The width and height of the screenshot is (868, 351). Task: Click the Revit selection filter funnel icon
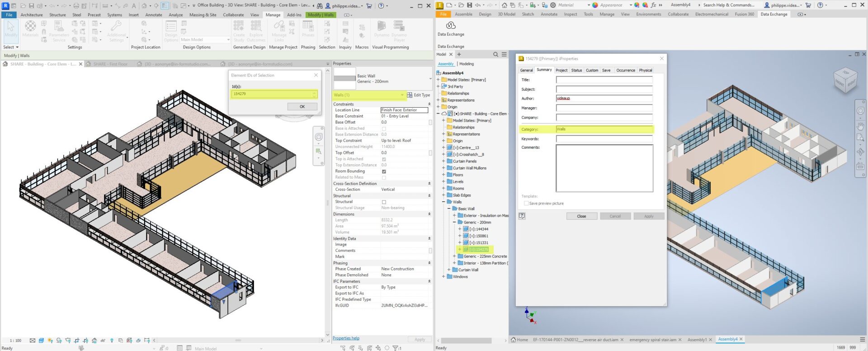point(395,348)
